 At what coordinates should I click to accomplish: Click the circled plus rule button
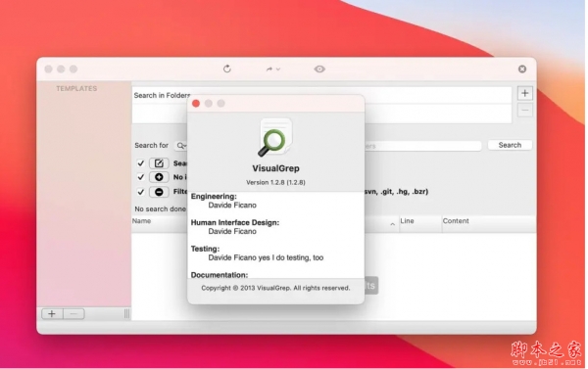[159, 177]
